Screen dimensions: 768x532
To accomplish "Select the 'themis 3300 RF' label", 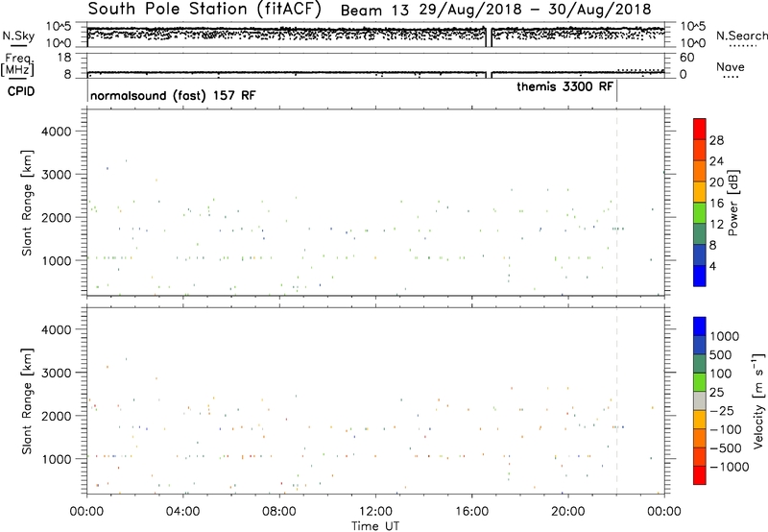I will tap(564, 86).
